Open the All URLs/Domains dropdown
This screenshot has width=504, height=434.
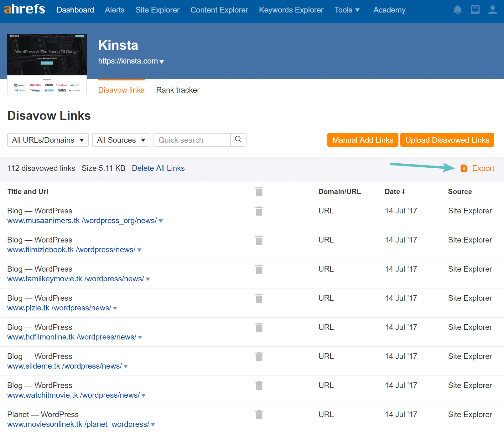48,140
